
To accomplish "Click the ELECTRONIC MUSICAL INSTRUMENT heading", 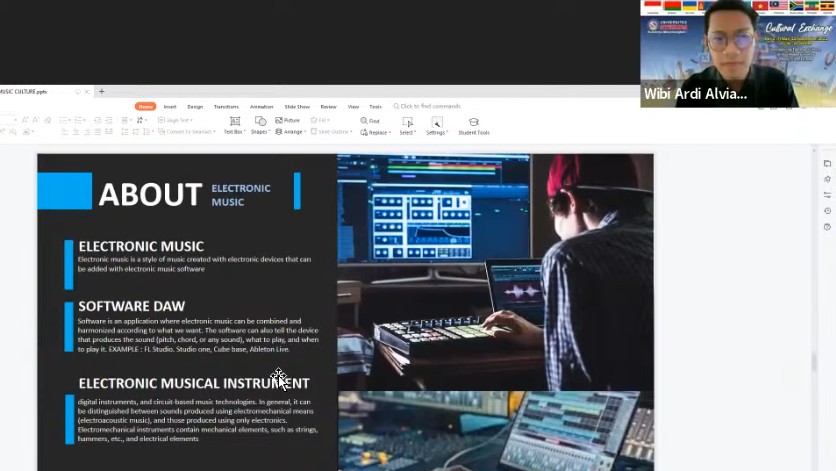I will [x=194, y=383].
